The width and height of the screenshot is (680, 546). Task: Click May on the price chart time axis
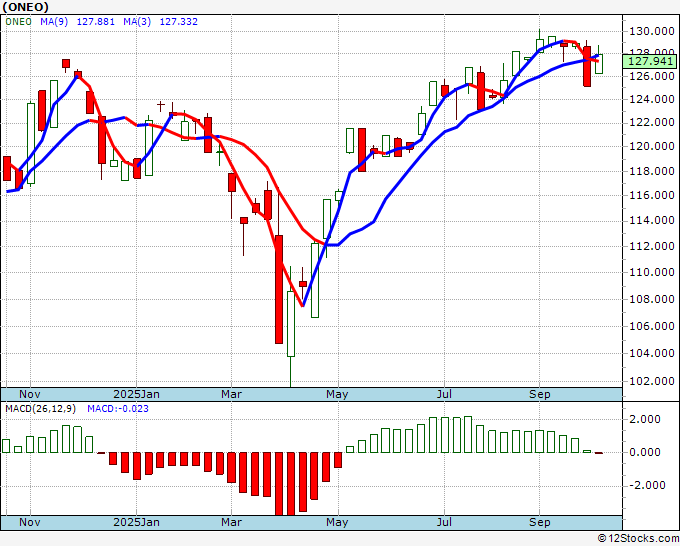pos(337,394)
